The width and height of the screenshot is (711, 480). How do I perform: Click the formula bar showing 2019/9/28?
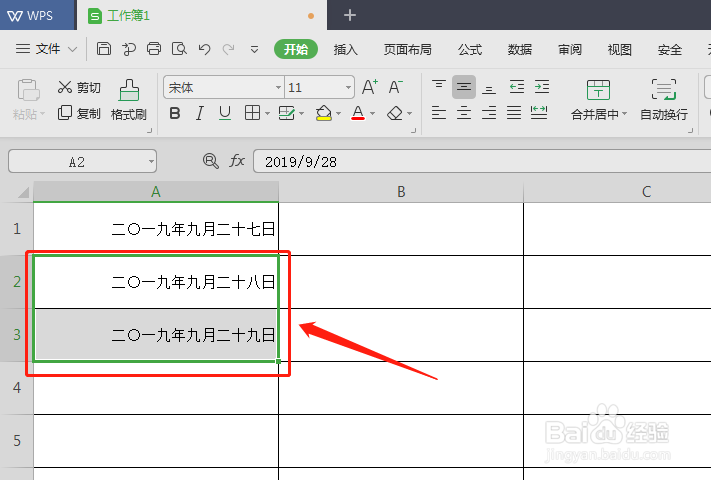482,162
